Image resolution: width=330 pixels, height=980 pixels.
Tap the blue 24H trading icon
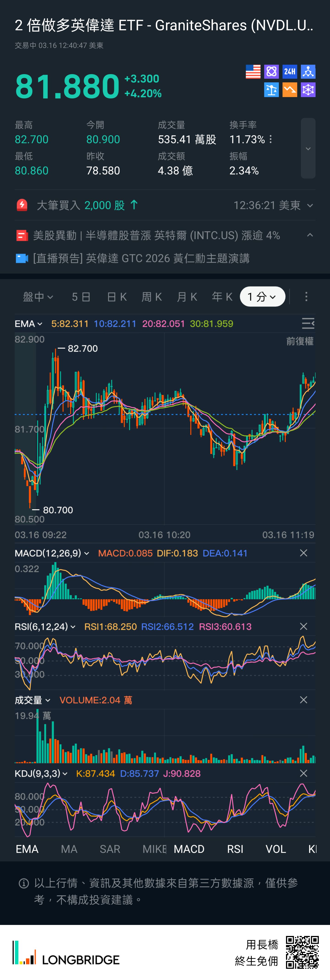click(x=290, y=72)
